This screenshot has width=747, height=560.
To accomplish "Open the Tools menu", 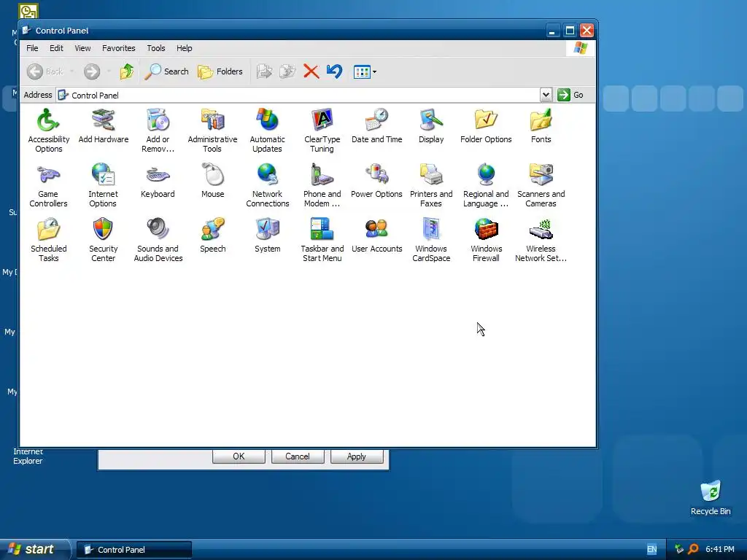I will 156,48.
